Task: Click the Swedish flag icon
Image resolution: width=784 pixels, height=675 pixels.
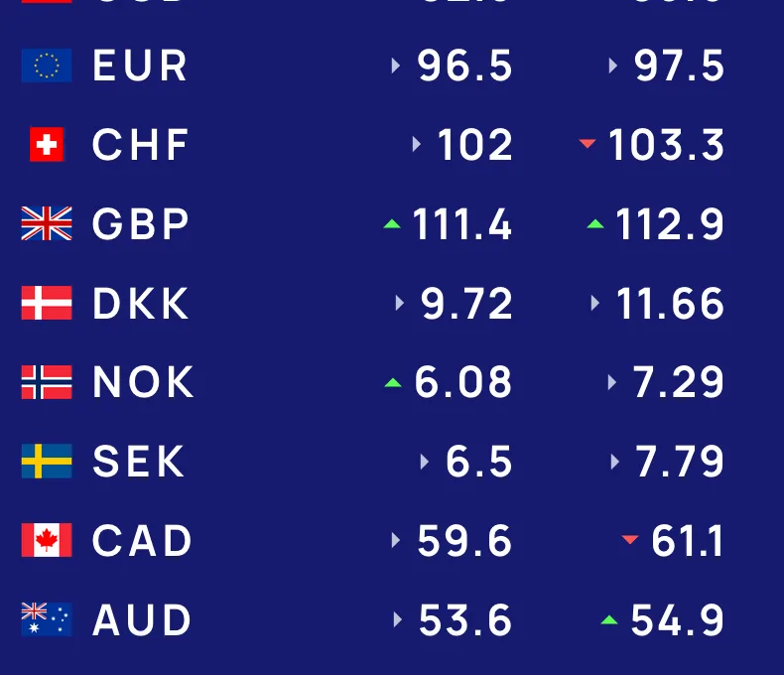Action: coord(47,462)
